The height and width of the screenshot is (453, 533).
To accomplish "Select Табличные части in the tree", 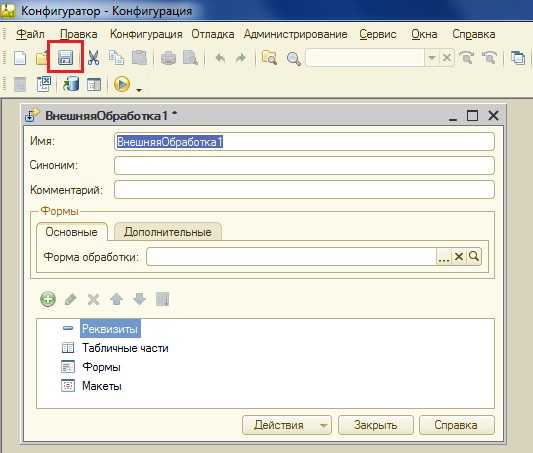I will [125, 348].
